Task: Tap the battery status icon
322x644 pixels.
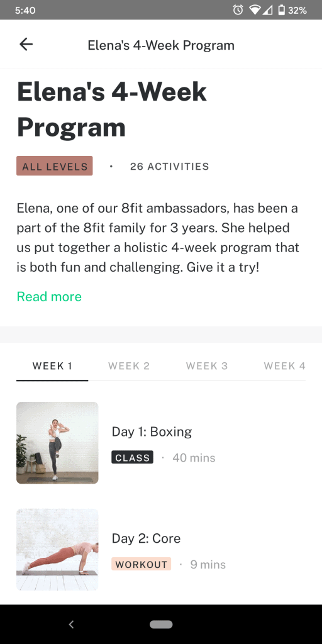Action: point(281,10)
